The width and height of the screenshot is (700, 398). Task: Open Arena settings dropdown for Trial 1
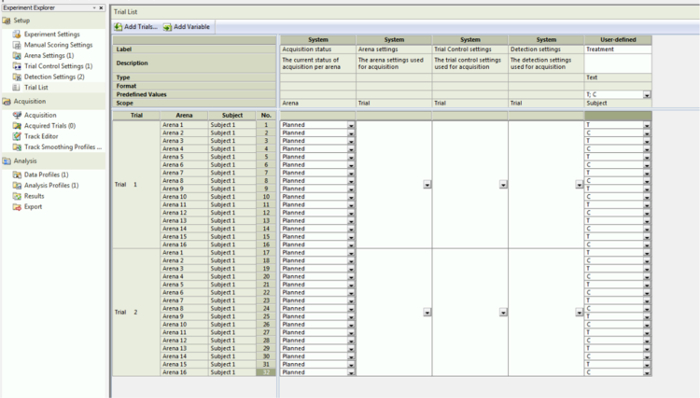tap(427, 185)
